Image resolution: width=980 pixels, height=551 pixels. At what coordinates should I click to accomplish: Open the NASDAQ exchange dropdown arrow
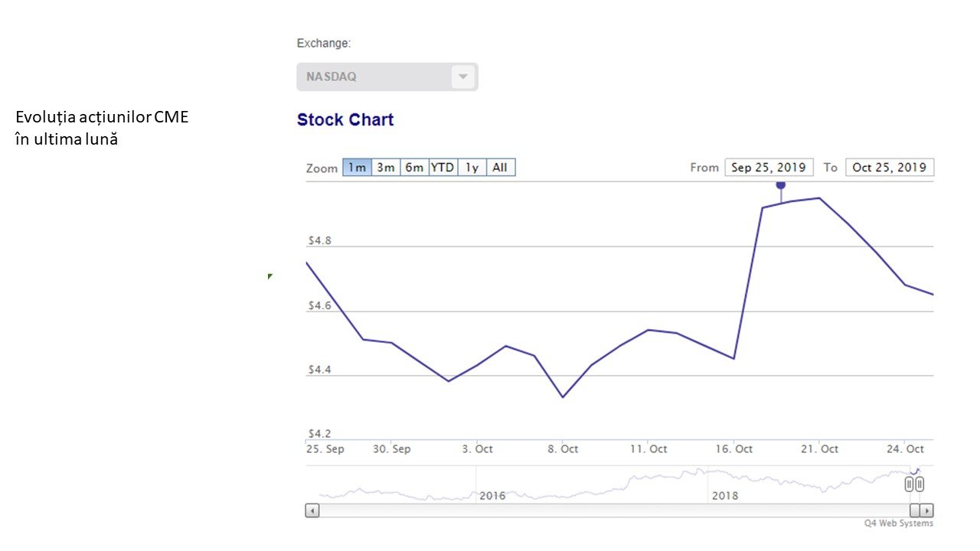point(462,77)
